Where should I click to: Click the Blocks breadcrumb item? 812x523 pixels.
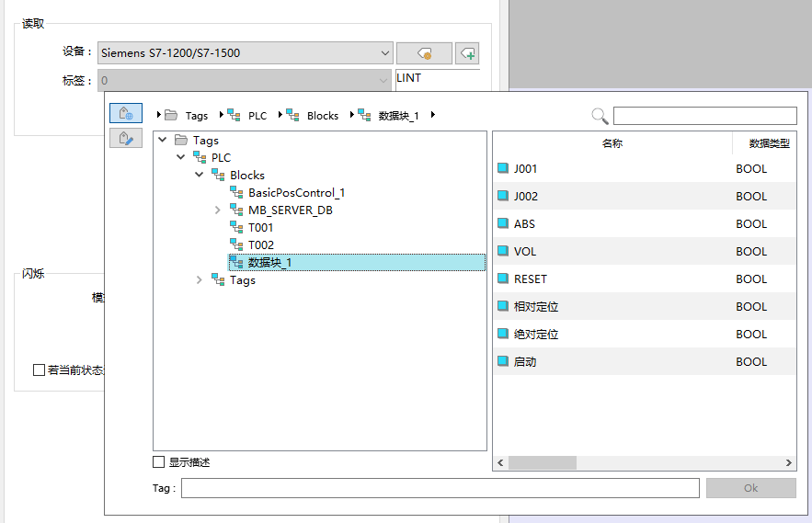click(322, 116)
